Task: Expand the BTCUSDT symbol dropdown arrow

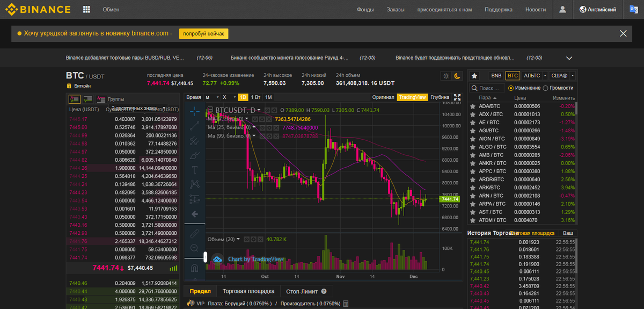Action: click(x=260, y=110)
